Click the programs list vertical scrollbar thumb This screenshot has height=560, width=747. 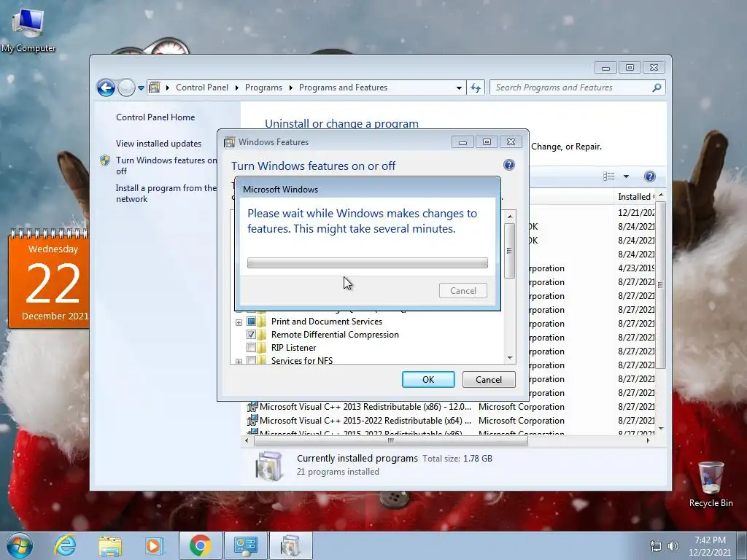[x=661, y=285]
